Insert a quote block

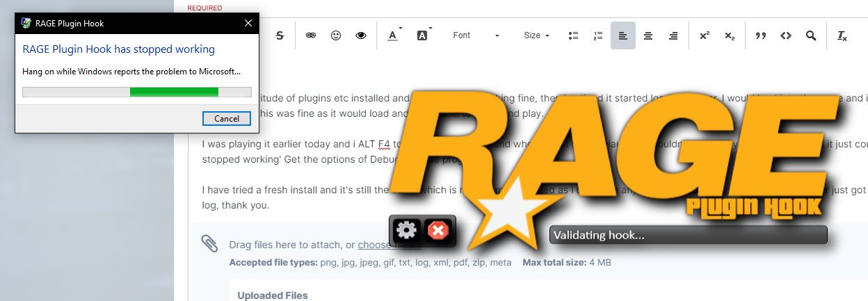click(x=761, y=35)
